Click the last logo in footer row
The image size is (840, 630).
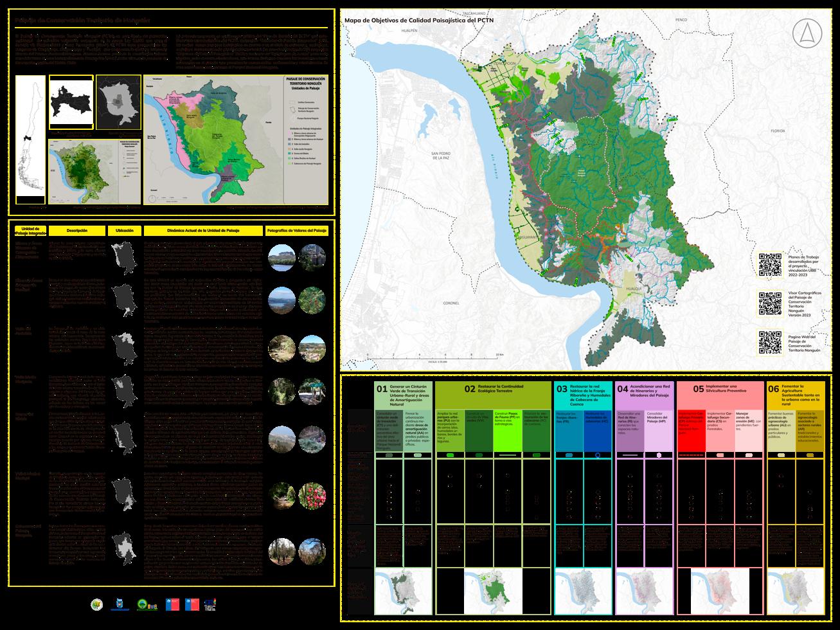coord(210,604)
